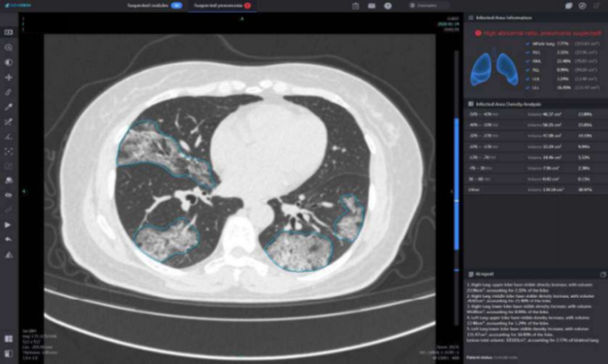This screenshot has width=608, height=364.
Task: Open the warning triangle tool
Action: pyautogui.click(x=8, y=255)
